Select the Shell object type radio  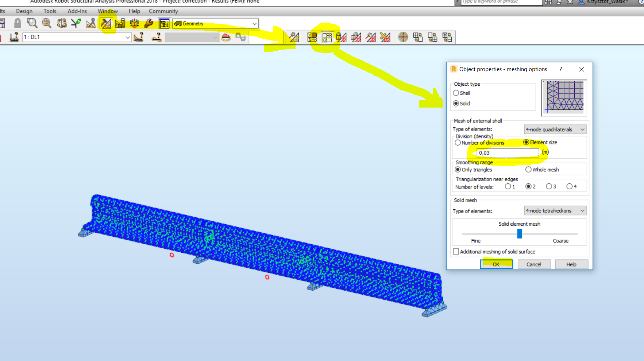point(456,93)
